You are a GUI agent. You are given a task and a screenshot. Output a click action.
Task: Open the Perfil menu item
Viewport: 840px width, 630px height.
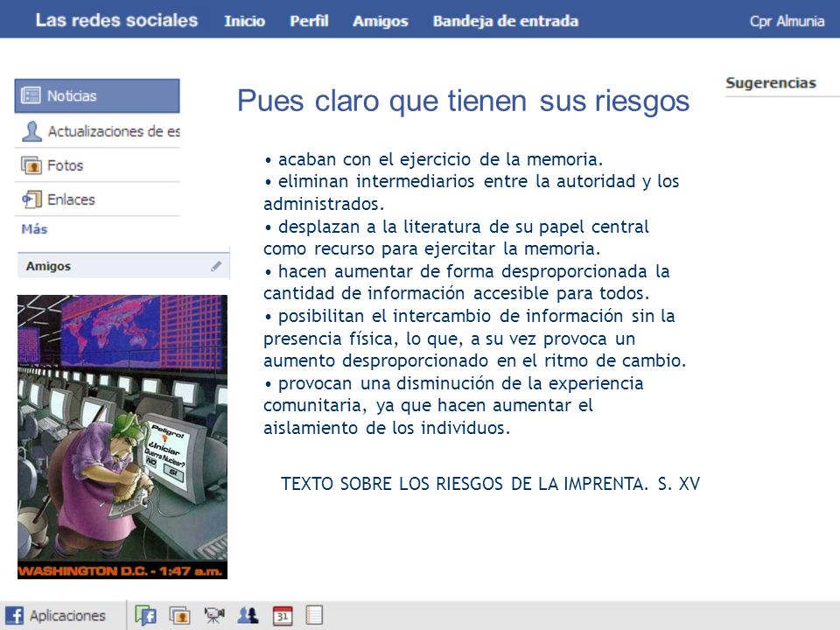309,21
